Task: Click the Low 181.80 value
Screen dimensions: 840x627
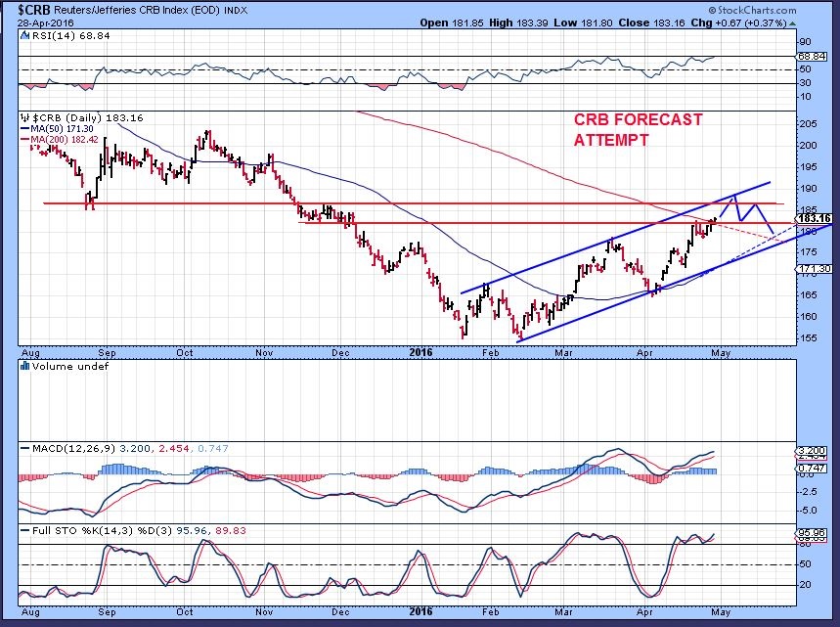Action: click(584, 23)
